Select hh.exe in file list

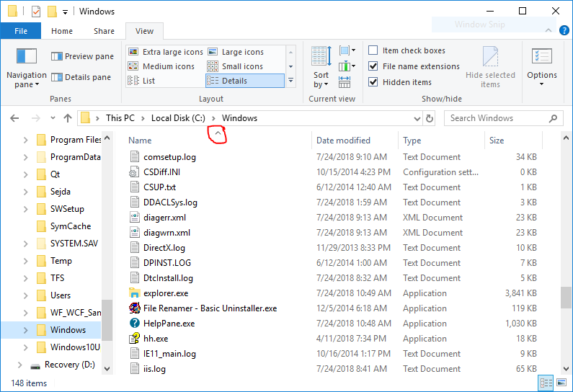point(156,339)
